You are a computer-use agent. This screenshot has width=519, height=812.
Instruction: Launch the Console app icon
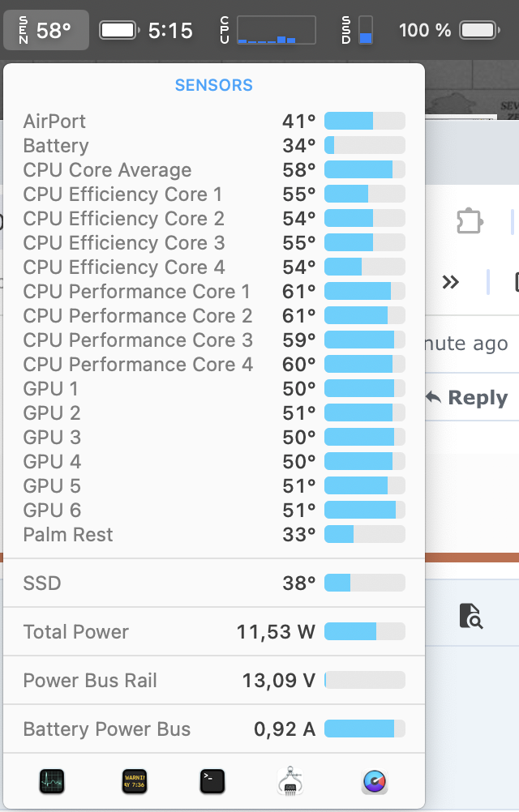135,781
